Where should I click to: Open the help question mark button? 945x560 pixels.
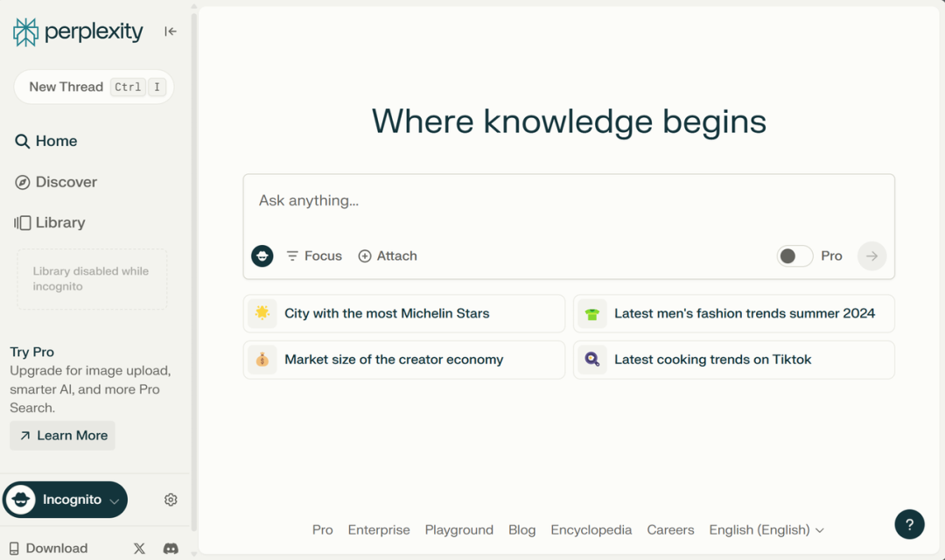[x=909, y=524]
